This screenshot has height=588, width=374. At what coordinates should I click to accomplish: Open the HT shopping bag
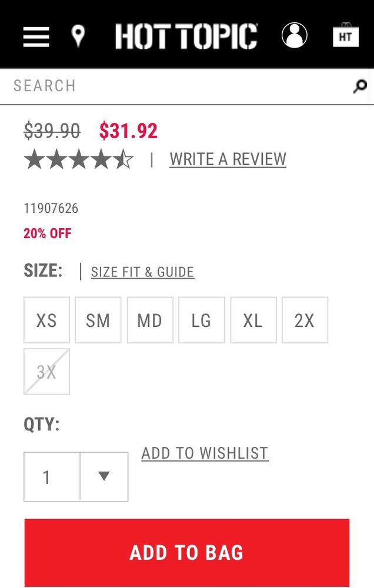pos(345,36)
